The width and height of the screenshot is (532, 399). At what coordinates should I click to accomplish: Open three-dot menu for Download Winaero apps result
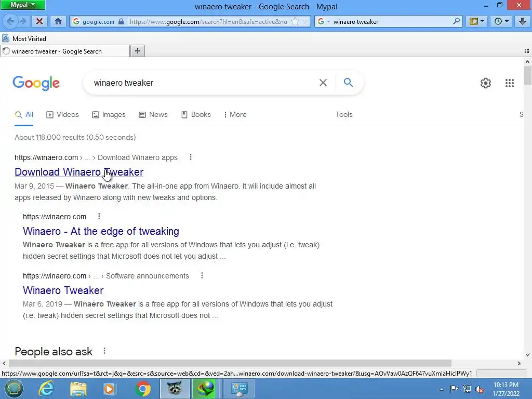190,157
